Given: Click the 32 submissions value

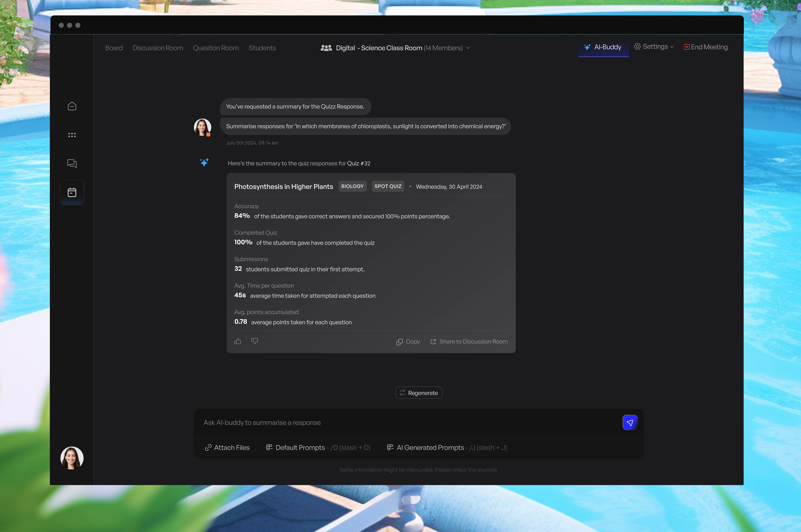Looking at the screenshot, I should coord(238,269).
